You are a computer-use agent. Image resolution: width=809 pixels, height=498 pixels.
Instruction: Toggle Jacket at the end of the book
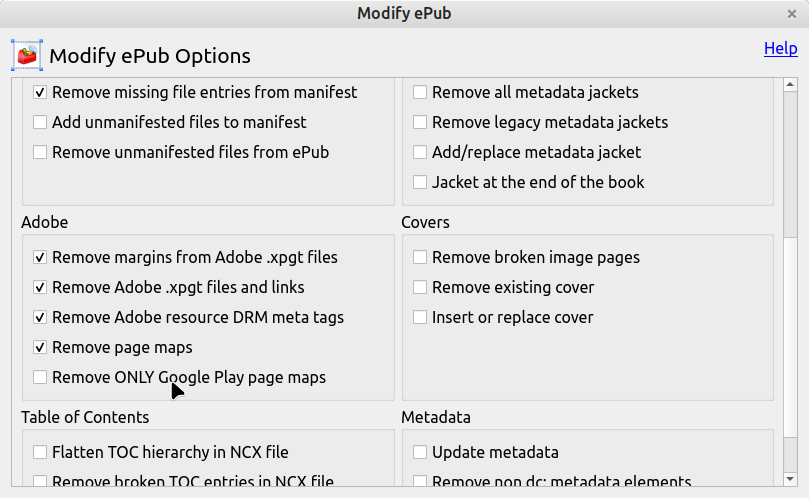(420, 182)
